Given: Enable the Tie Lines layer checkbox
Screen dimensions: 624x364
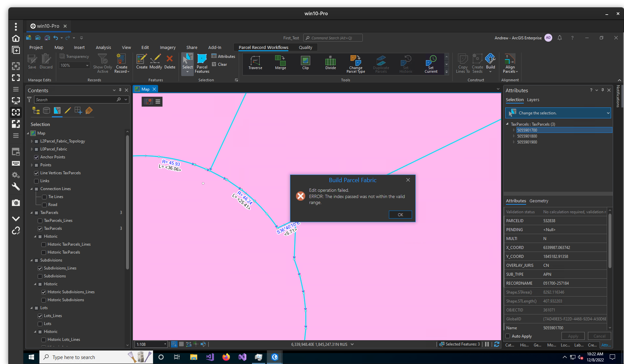Looking at the screenshot, I should click(x=44, y=197).
